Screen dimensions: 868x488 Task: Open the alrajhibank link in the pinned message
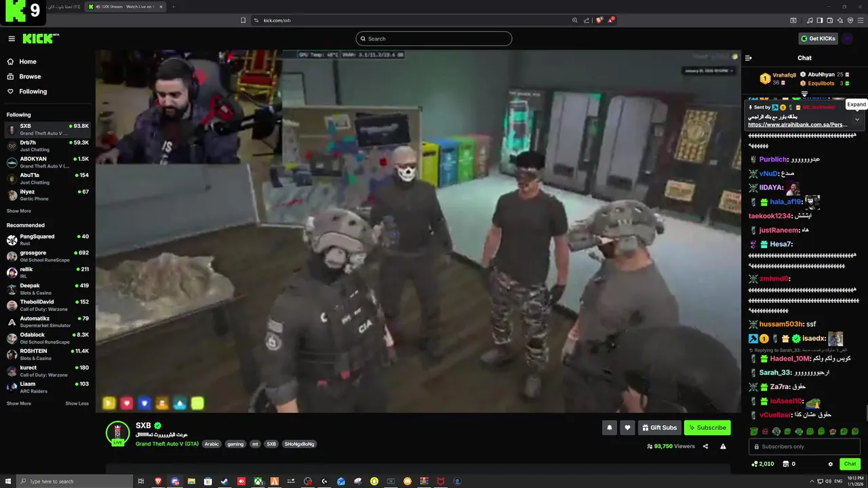[797, 125]
